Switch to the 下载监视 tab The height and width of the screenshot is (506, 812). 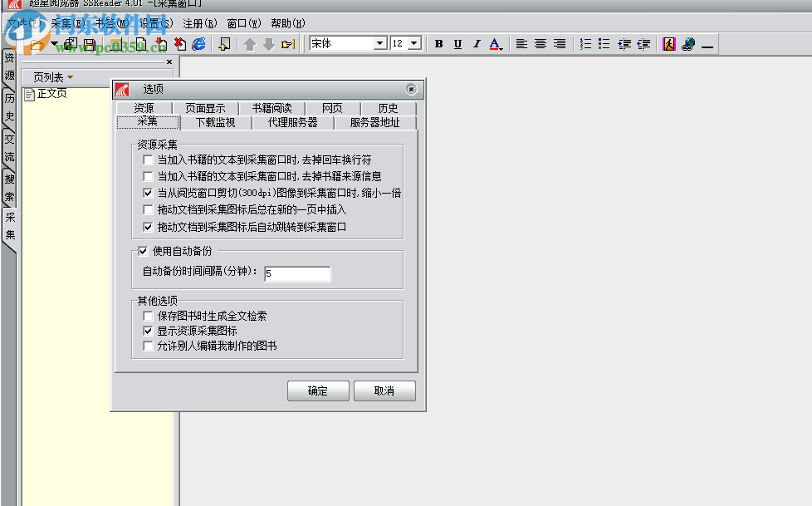(215, 123)
